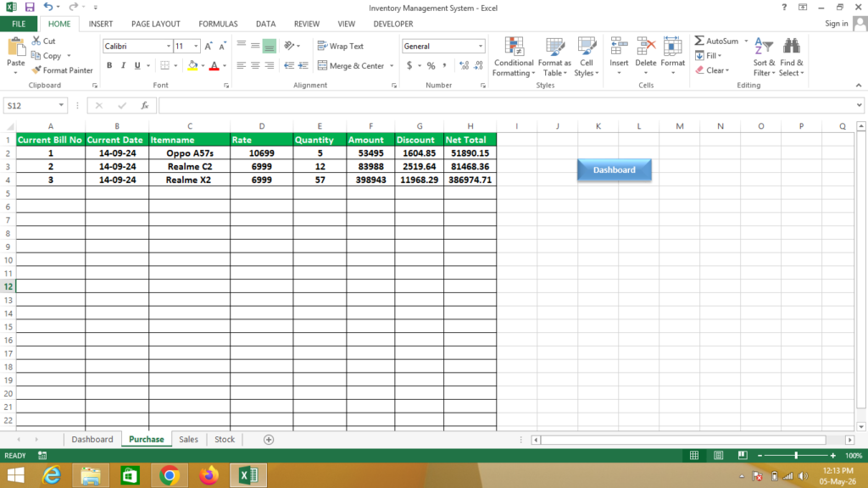Open the Merge & Center dropdown arrow
This screenshot has width=868, height=488.
(x=392, y=66)
